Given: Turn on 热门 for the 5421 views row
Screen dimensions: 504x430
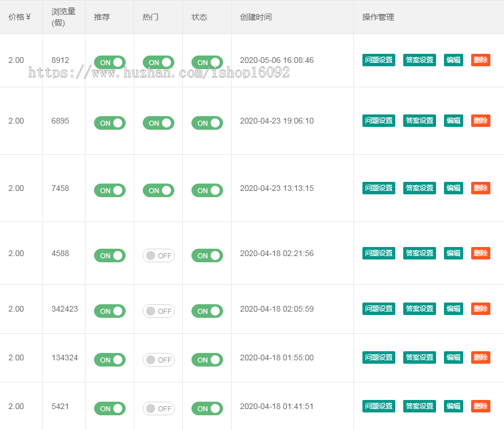Looking at the screenshot, I should [x=159, y=408].
